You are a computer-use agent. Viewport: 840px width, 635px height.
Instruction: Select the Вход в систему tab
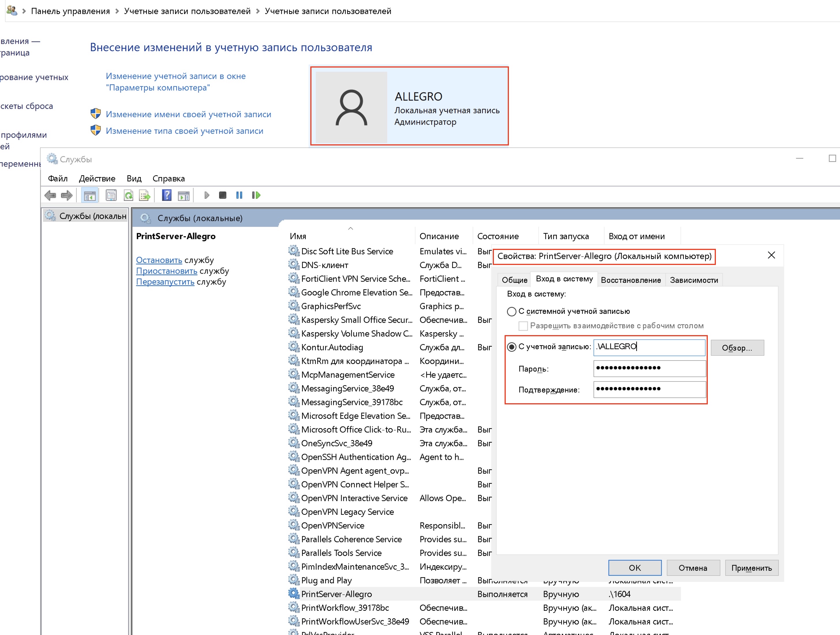[x=564, y=279]
